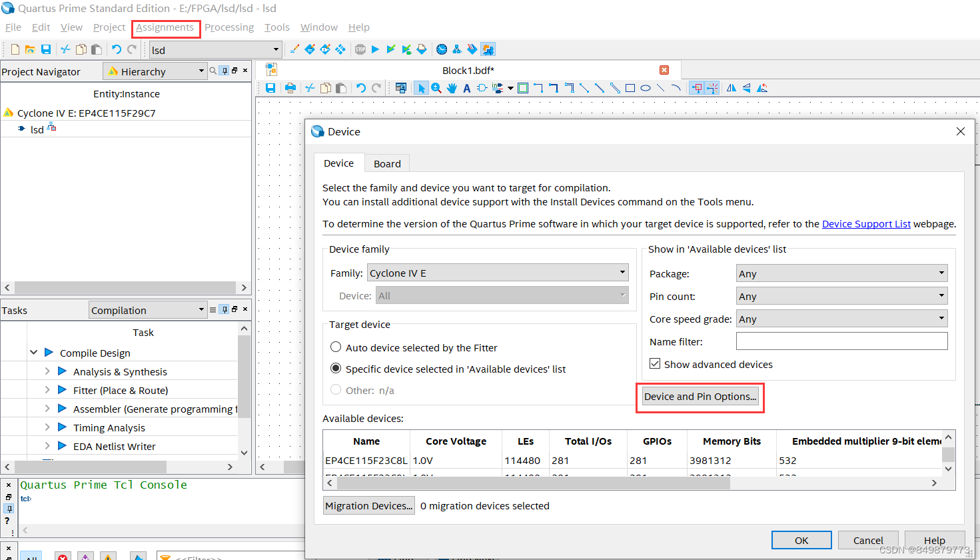Toggle pin icon on Project Navigator panel
The image size is (980, 560).
coord(225,71)
